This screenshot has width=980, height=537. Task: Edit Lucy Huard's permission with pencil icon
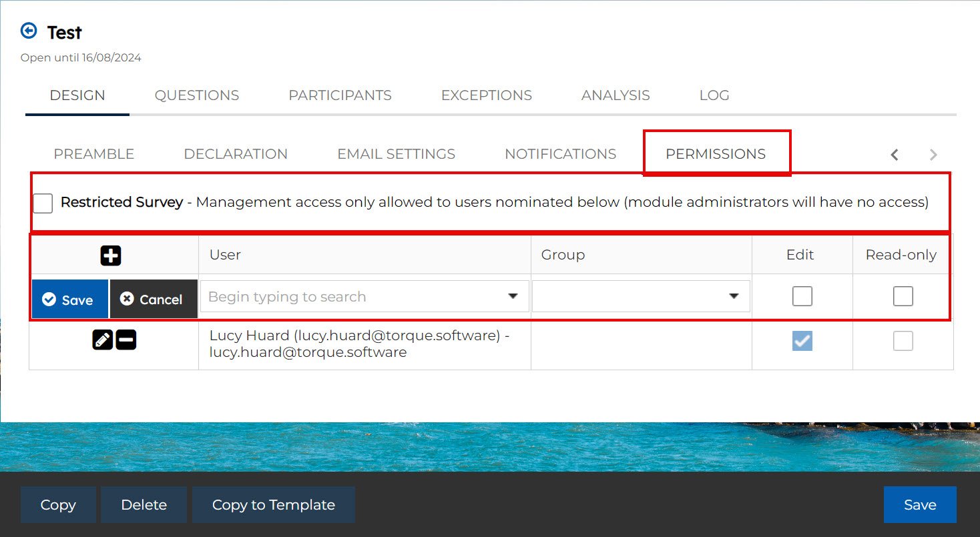pos(102,340)
